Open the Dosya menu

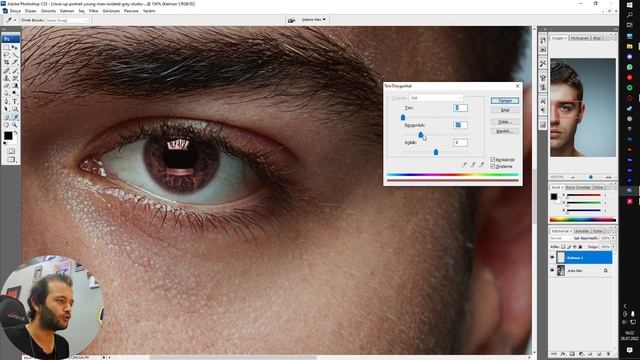click(x=15, y=11)
